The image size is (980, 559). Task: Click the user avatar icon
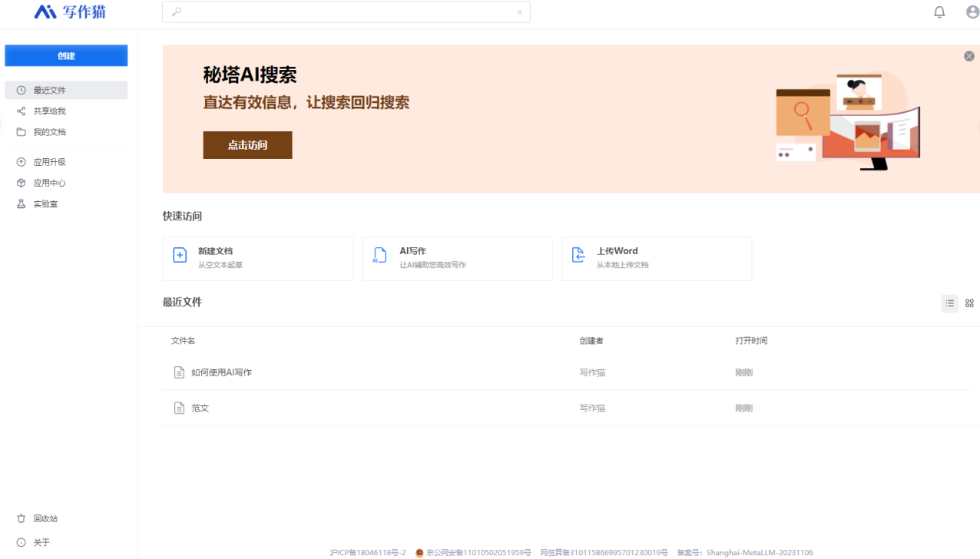point(972,12)
